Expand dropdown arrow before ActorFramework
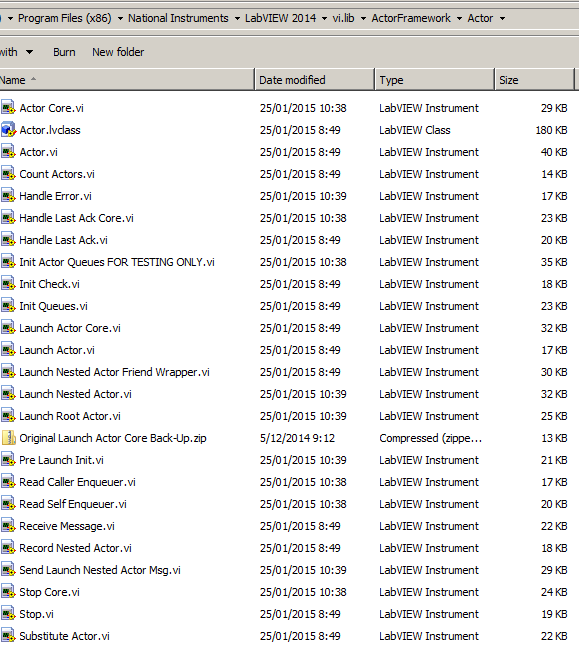The image size is (579, 663). [363, 19]
